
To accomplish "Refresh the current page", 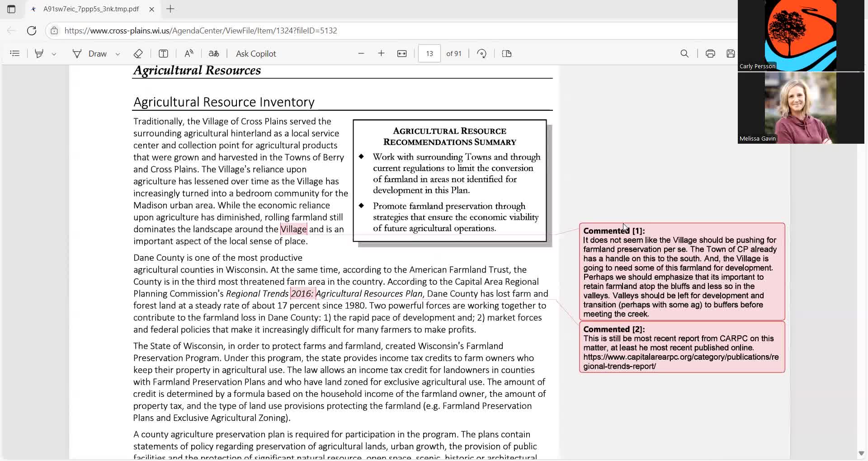I will pyautogui.click(x=32, y=31).
